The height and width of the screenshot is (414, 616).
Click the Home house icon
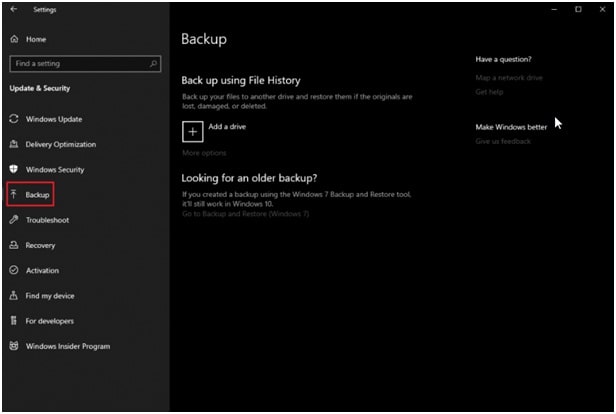click(x=15, y=39)
